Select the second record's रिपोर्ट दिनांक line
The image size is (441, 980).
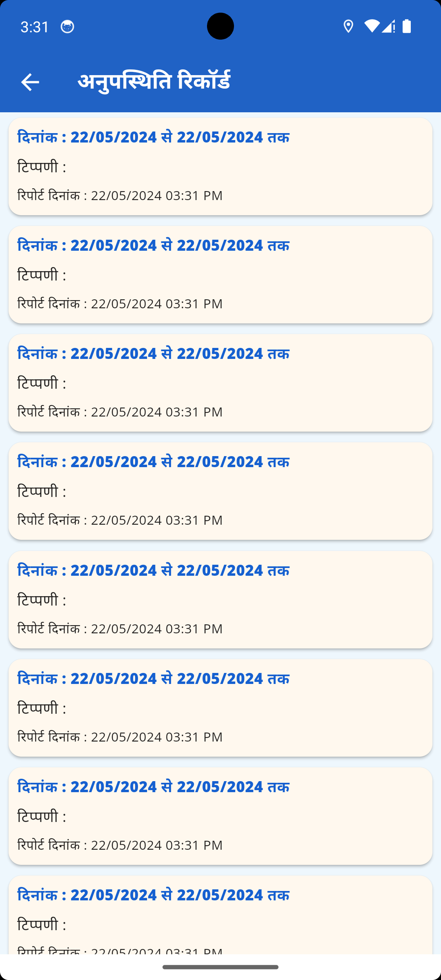(x=120, y=304)
